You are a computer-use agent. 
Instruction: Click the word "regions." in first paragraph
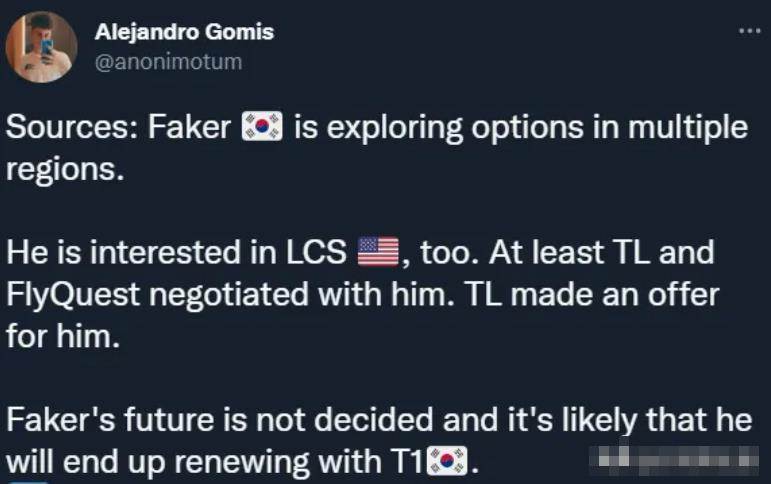pos(65,170)
